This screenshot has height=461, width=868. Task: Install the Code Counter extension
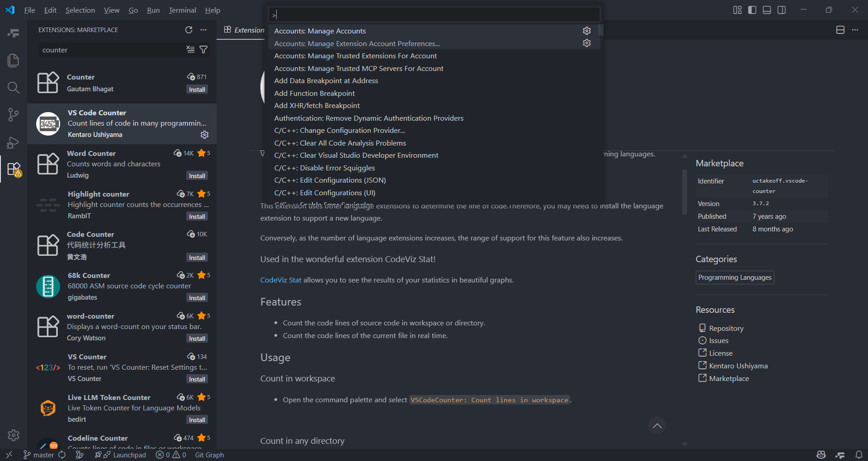tap(197, 258)
